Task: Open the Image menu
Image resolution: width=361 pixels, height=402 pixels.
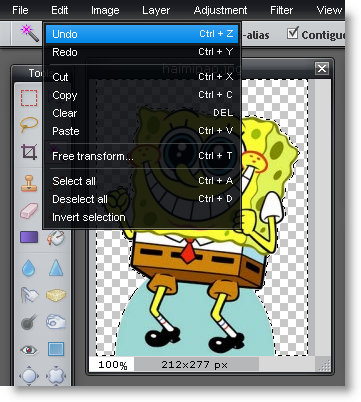Action: (105, 10)
